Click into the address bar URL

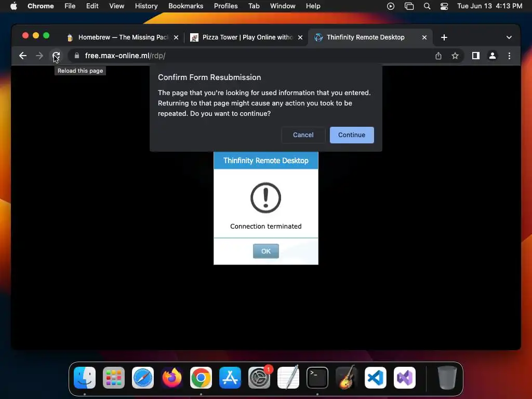click(125, 56)
